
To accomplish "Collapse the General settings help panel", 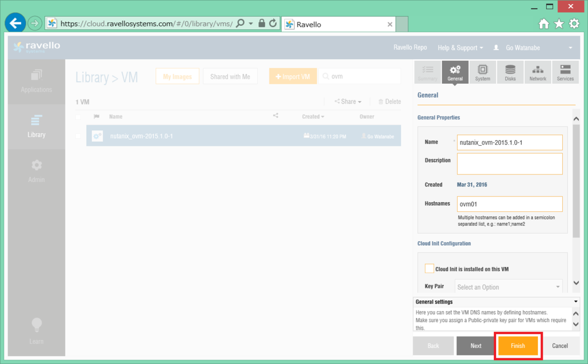I will [x=575, y=301].
